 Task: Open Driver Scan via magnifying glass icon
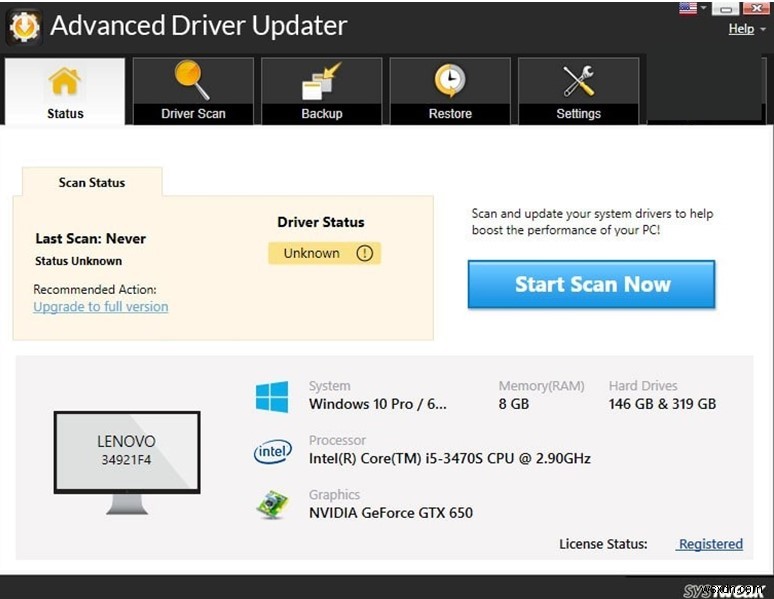192,81
